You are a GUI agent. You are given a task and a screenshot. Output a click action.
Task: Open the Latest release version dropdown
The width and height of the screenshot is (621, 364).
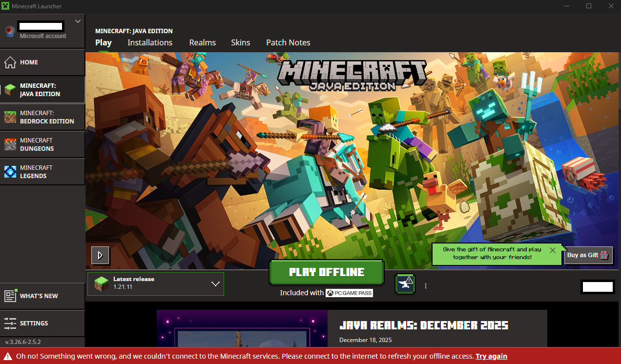pos(156,284)
